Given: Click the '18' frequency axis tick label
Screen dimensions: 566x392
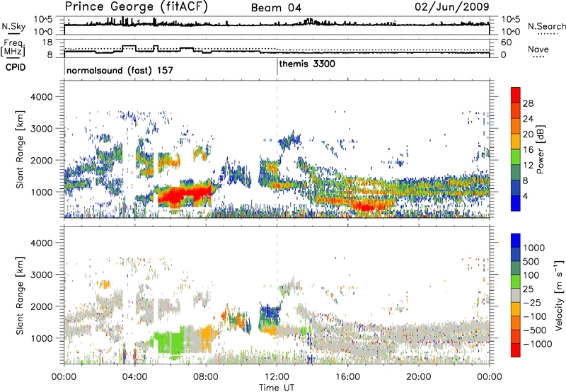Looking at the screenshot, I should point(47,42).
